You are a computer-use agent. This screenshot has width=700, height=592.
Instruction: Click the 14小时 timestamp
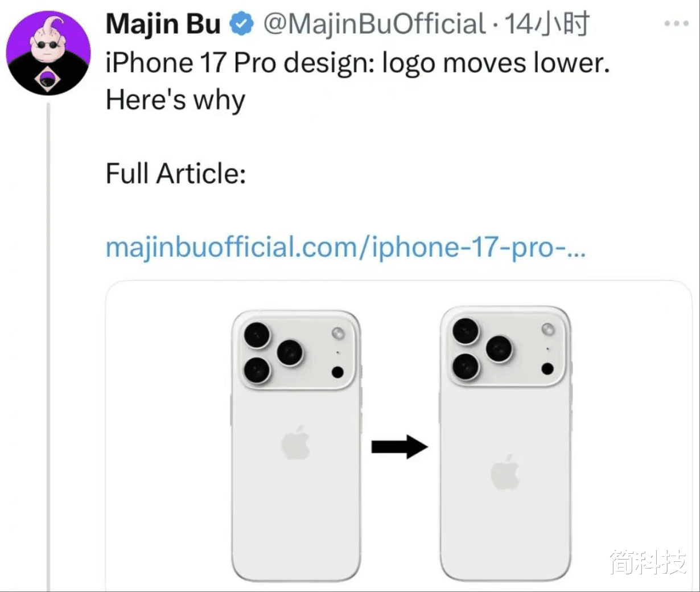click(x=546, y=24)
